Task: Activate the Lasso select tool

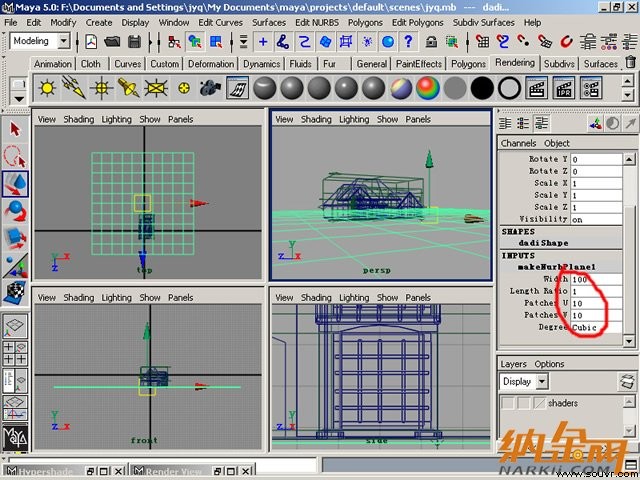Action: pos(15,156)
